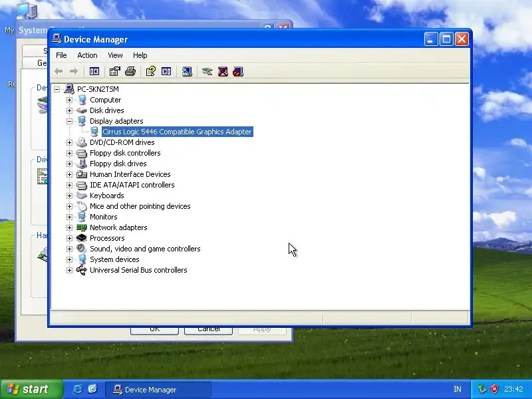Click Scan for hardware changes toolbar icon

[187, 71]
